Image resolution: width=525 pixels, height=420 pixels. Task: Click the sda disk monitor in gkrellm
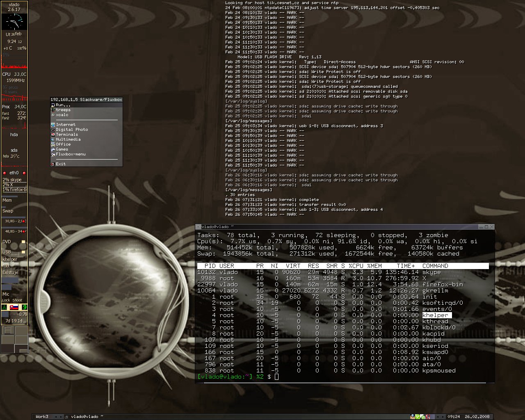14,151
